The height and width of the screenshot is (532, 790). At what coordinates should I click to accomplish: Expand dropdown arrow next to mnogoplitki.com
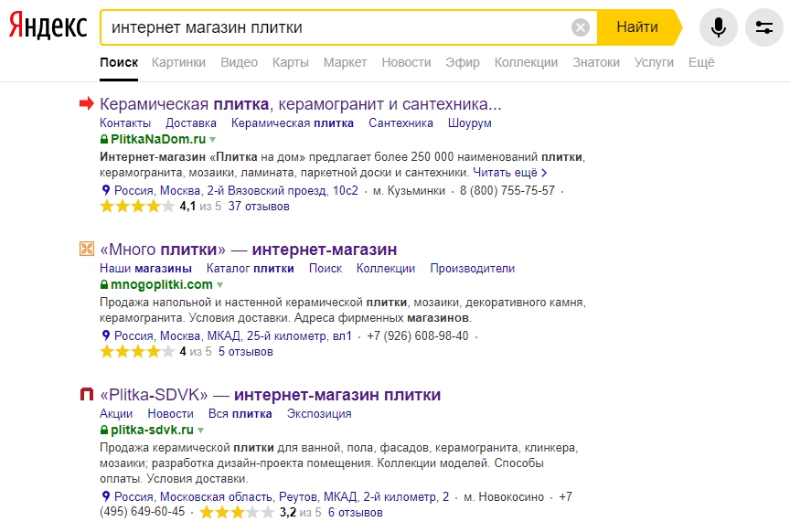click(x=219, y=284)
